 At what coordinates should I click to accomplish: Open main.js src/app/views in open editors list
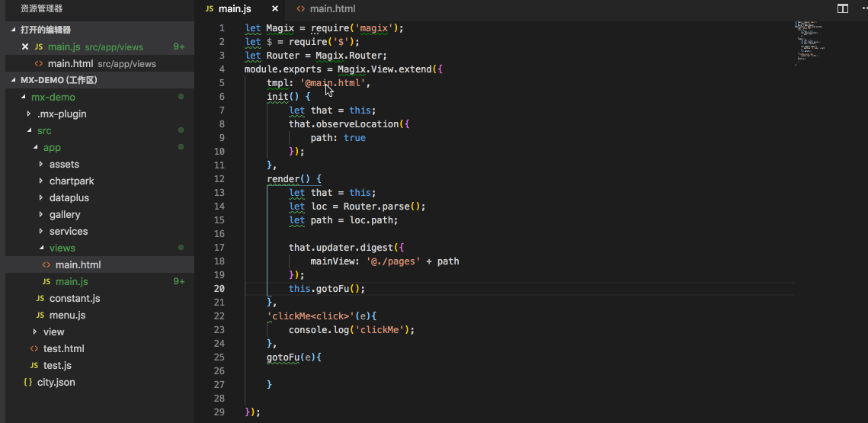point(100,47)
